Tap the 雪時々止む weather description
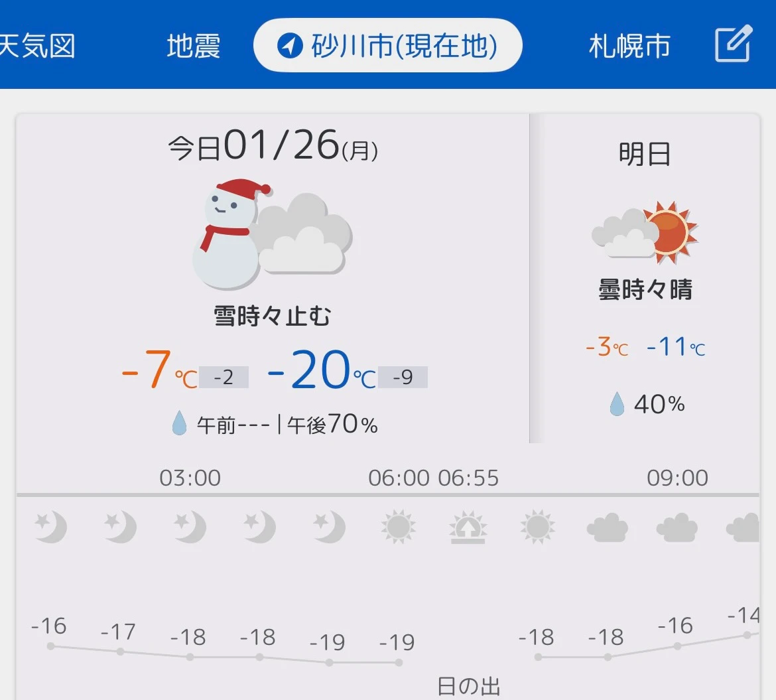The image size is (776, 700). (x=272, y=316)
